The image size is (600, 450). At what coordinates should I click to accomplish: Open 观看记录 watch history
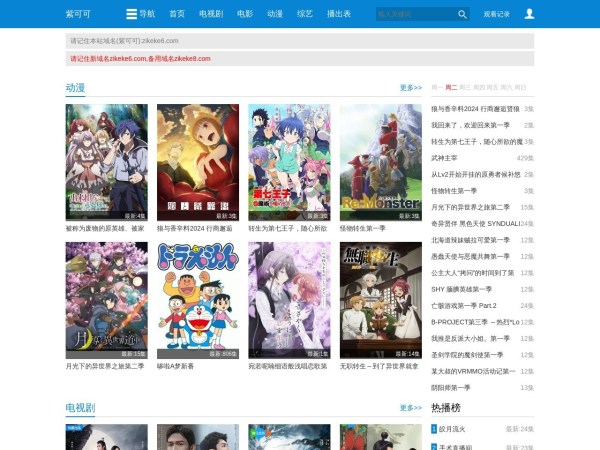click(x=497, y=14)
